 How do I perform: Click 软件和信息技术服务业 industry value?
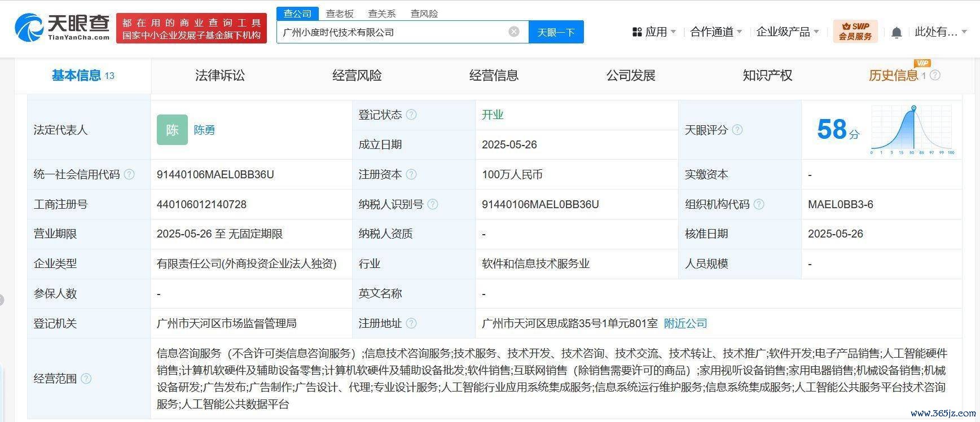pyautogui.click(x=536, y=263)
